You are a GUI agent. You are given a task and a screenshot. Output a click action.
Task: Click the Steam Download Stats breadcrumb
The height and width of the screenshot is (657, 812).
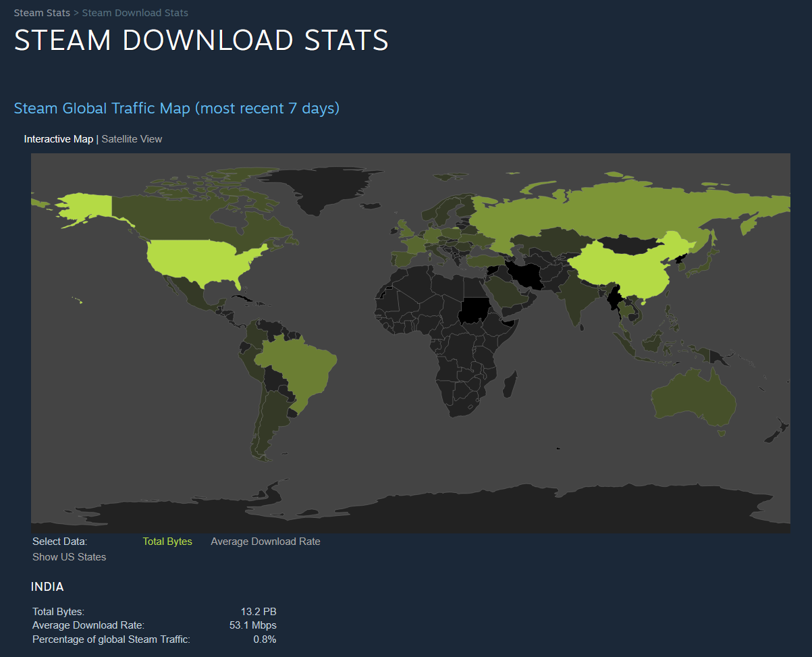click(x=135, y=13)
